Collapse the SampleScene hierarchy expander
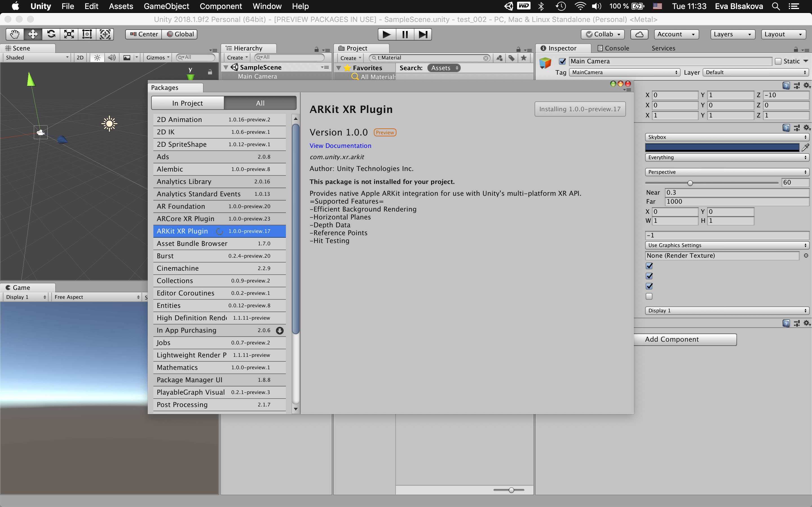Screen dimensions: 812x507 [x=226, y=67]
